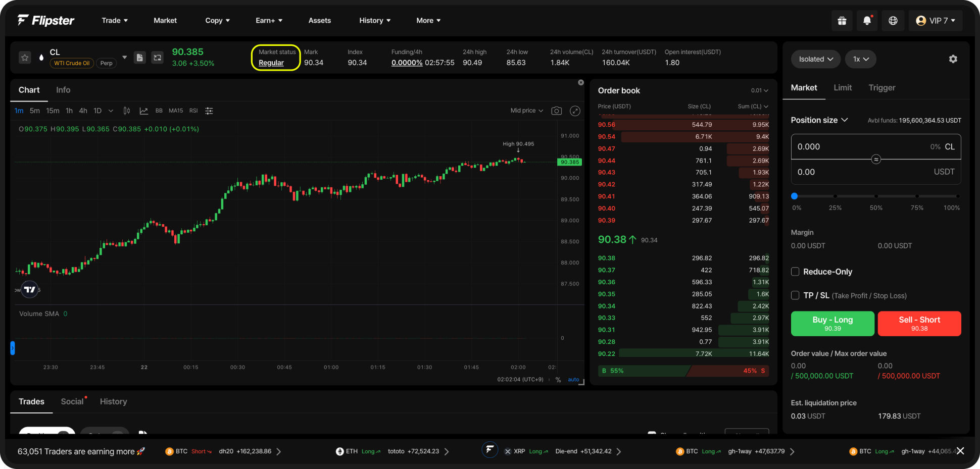The height and width of the screenshot is (469, 980).
Task: Switch to the Limit order tab
Action: tap(843, 88)
